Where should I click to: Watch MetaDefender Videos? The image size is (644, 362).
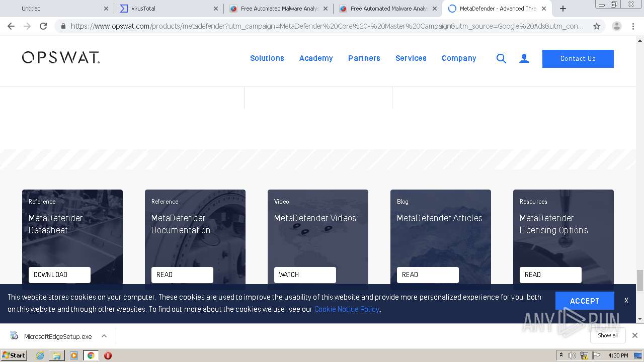click(x=305, y=275)
